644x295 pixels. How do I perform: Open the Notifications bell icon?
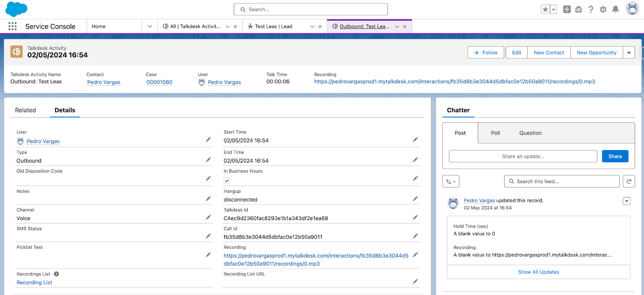pyautogui.click(x=615, y=9)
